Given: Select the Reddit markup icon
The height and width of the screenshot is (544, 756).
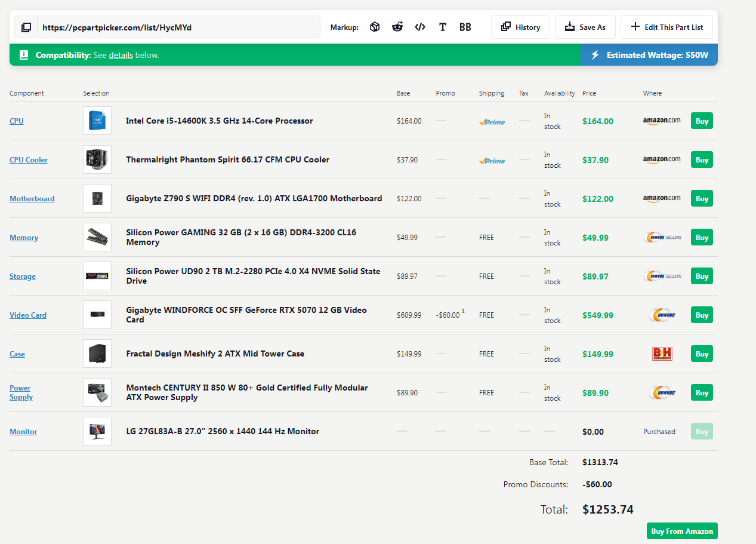Looking at the screenshot, I should 397,27.
